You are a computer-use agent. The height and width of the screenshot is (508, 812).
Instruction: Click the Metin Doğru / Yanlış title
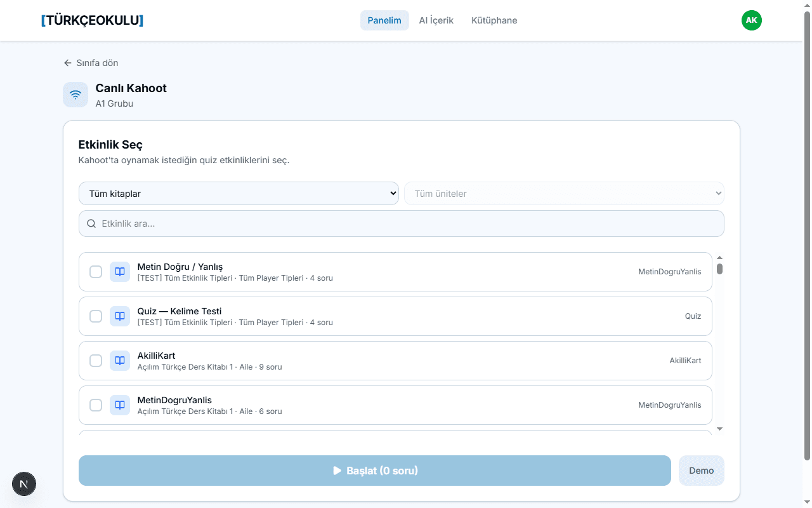point(180,267)
